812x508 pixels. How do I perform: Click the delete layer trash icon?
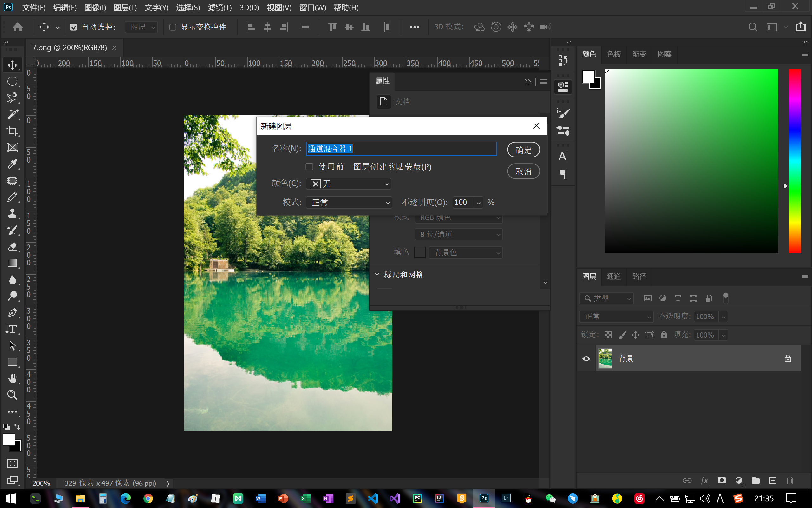[790, 480]
